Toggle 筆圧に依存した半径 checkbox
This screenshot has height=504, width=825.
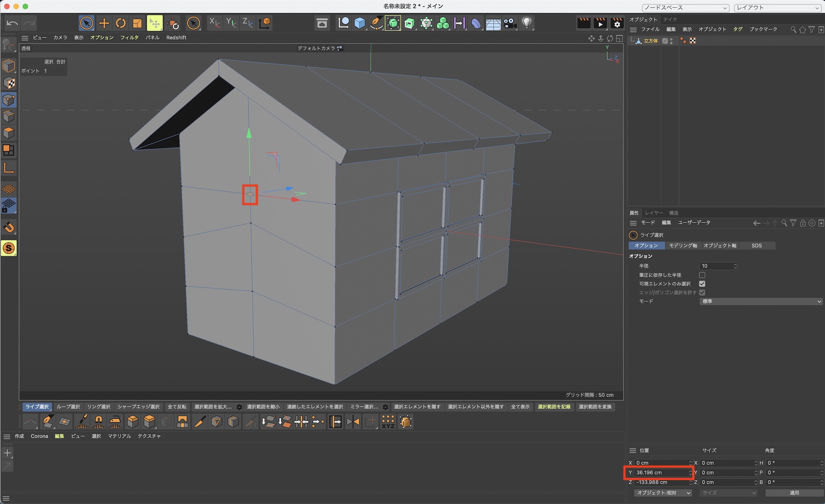point(702,275)
